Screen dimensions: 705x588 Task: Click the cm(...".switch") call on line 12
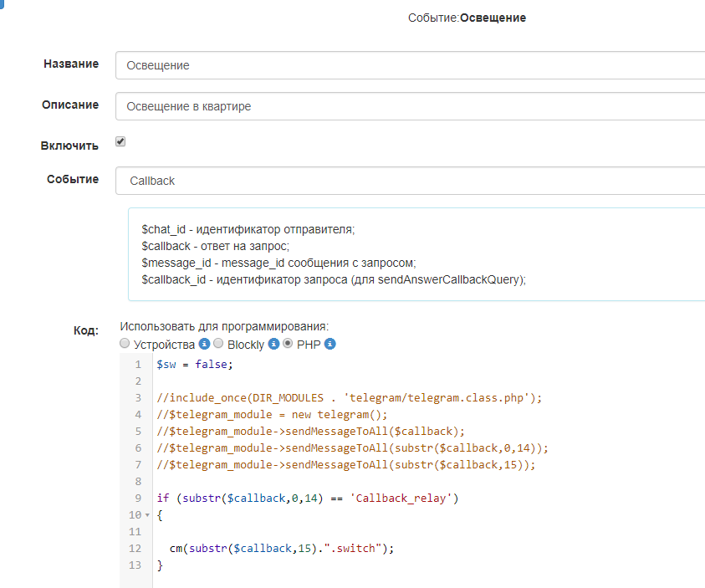tap(282, 549)
